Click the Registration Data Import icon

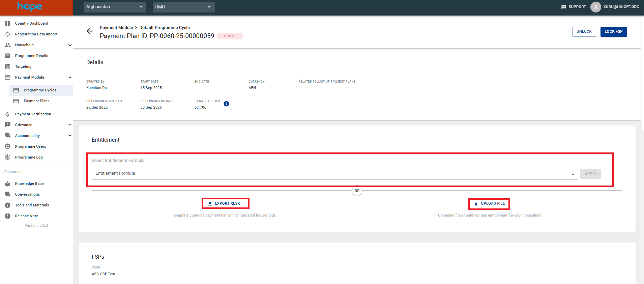point(8,34)
